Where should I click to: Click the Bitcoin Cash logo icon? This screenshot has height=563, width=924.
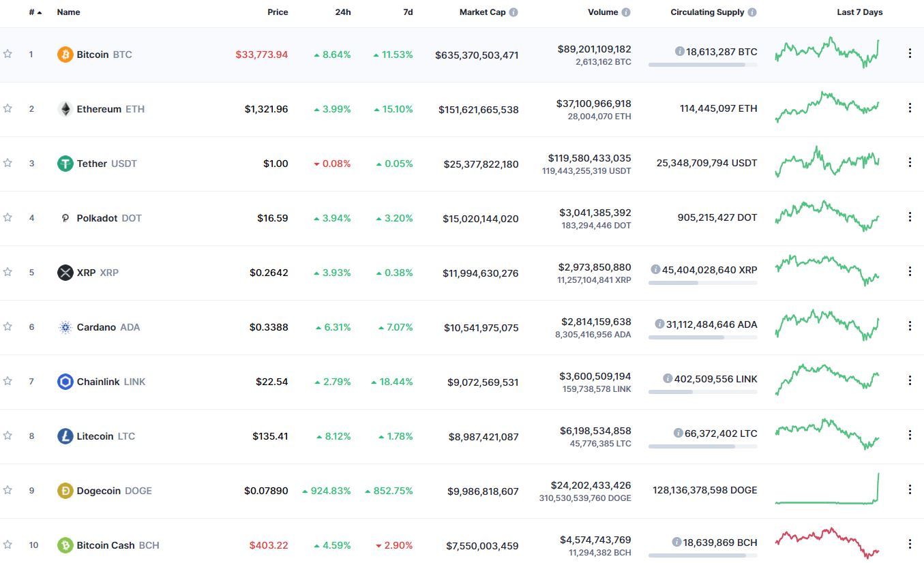pos(65,545)
